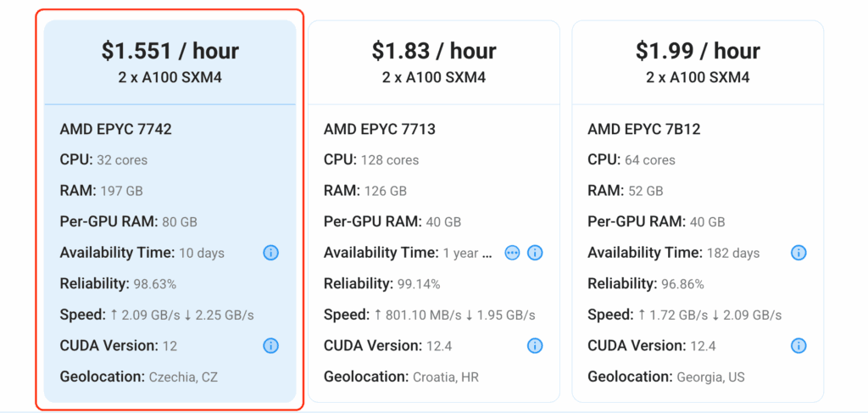Viewport: 868px width, 413px height.
Task: Click CUDA Version 12 info icon
Action: point(270,346)
